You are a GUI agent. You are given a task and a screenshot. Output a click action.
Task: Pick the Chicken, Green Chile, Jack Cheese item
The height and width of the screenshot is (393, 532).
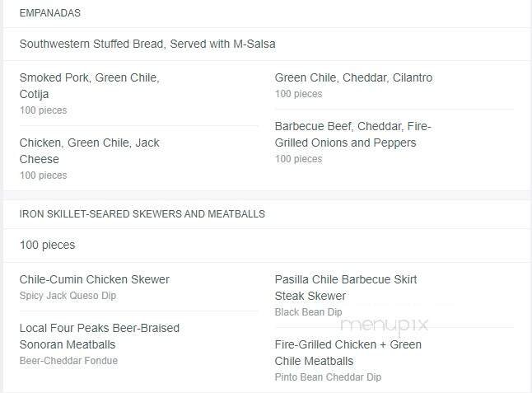coord(89,151)
